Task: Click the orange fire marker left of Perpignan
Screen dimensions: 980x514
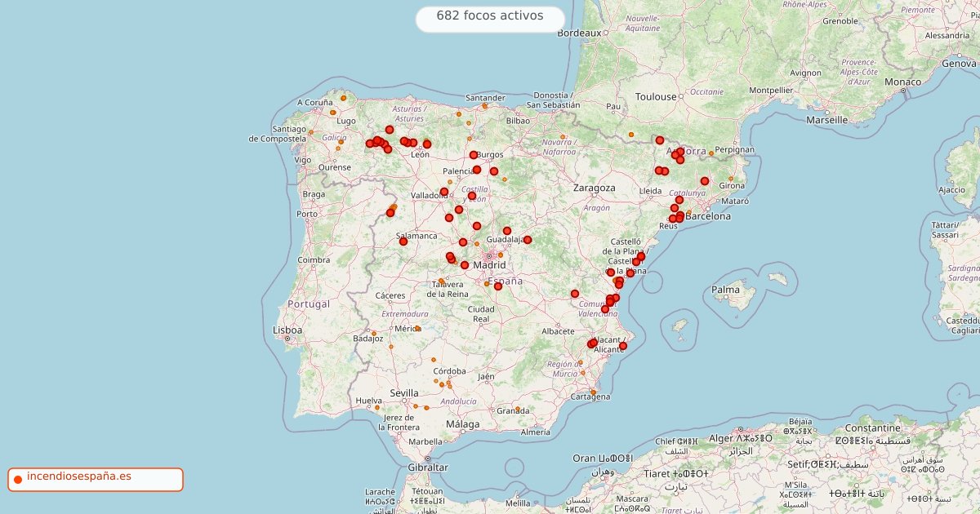Action: 711,153
